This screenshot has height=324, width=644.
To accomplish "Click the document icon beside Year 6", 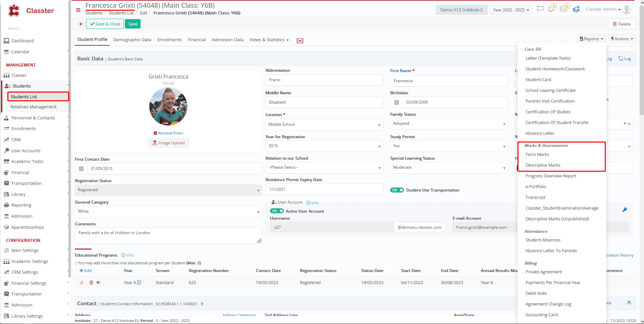I will 139,282.
